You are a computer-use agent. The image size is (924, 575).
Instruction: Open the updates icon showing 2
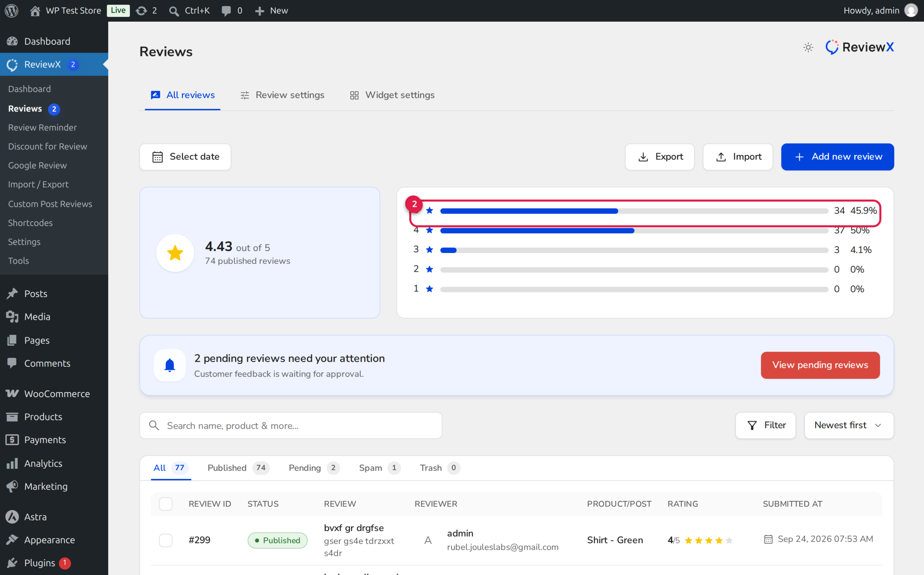coord(147,11)
